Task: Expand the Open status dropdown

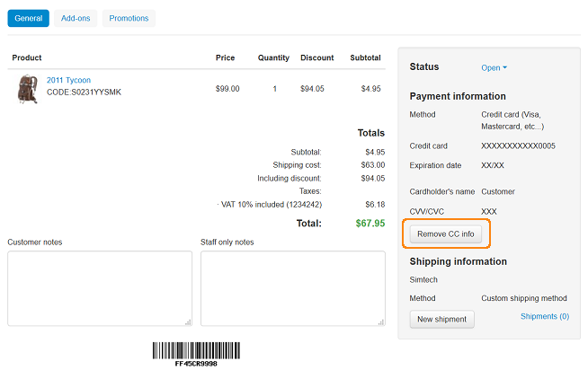Action: pos(494,67)
